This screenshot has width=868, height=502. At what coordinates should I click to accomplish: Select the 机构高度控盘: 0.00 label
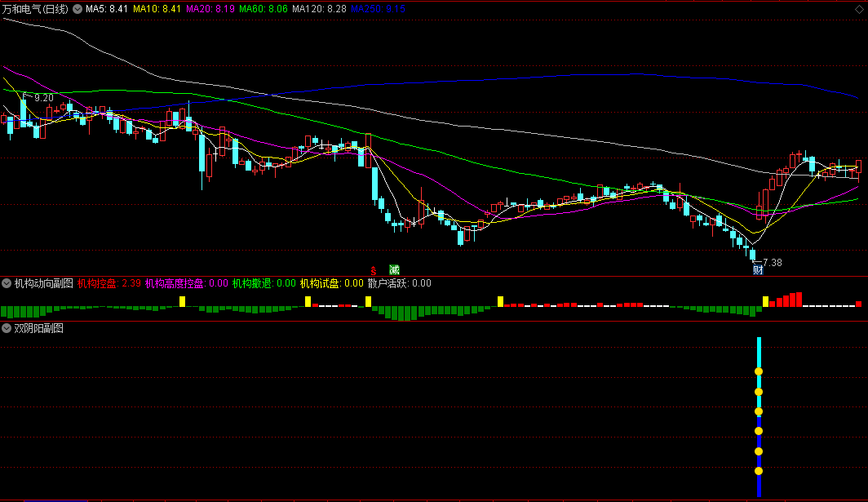point(187,283)
